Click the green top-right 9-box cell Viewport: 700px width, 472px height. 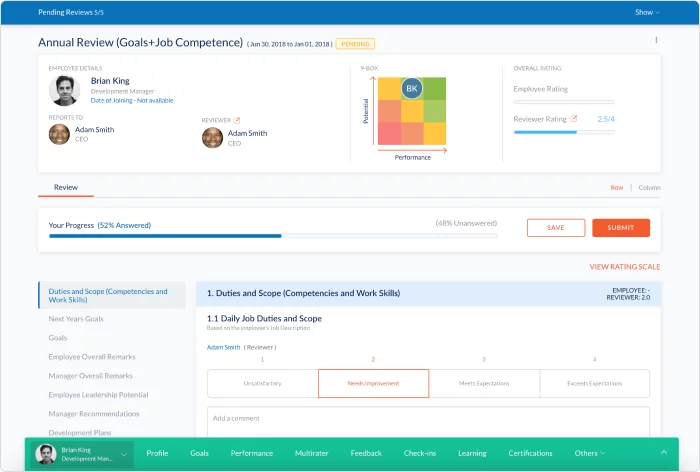[x=435, y=88]
